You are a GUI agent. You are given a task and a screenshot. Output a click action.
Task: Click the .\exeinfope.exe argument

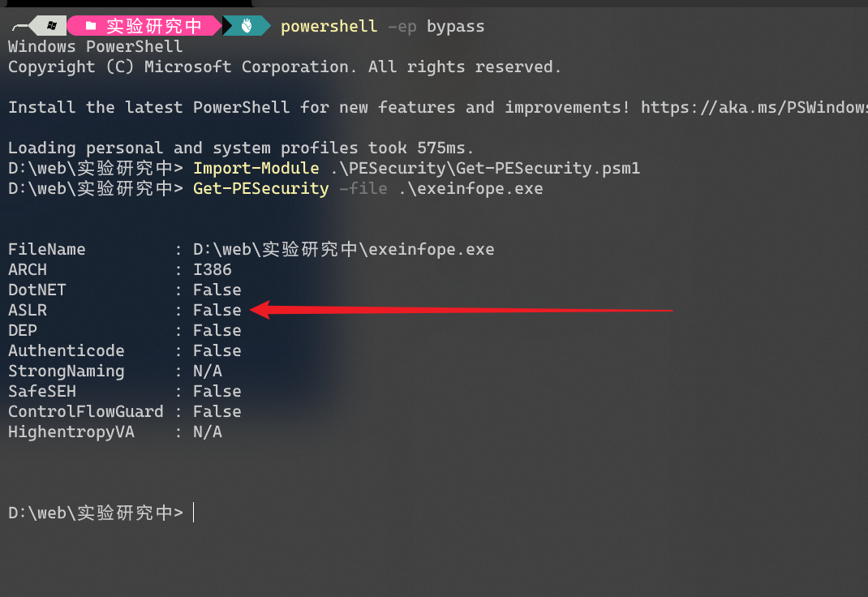tap(471, 189)
